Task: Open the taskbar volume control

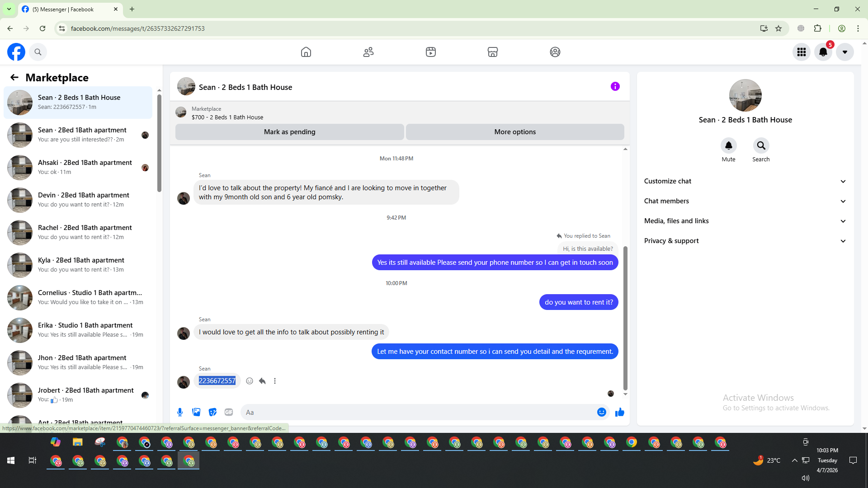Action: 805,478
